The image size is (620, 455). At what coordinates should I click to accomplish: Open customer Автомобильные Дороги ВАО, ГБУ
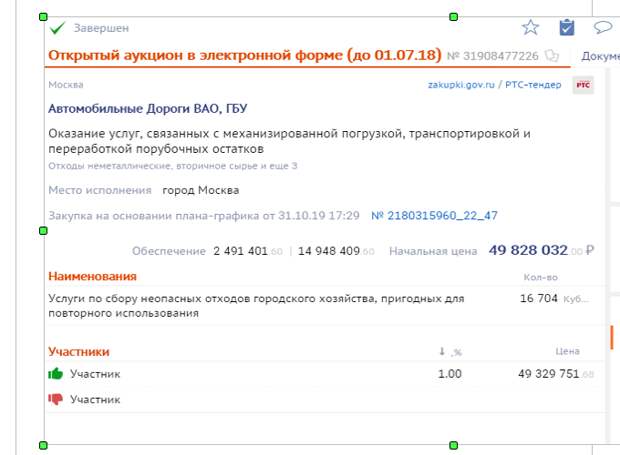[148, 108]
